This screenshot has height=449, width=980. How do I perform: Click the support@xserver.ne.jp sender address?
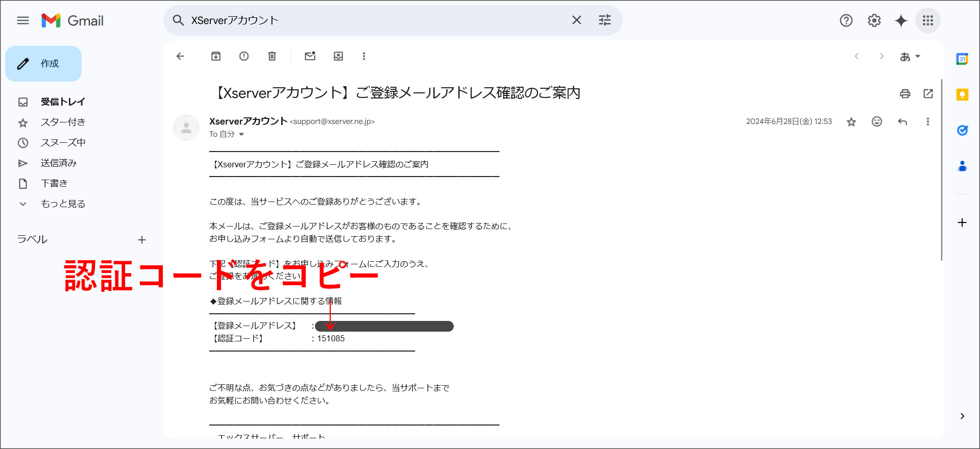coord(332,121)
